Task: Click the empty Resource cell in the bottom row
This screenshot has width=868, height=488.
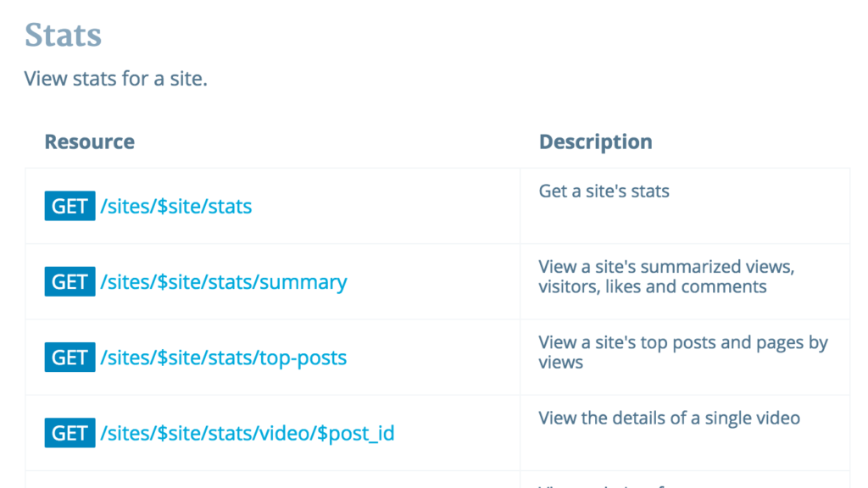Action: (271, 480)
